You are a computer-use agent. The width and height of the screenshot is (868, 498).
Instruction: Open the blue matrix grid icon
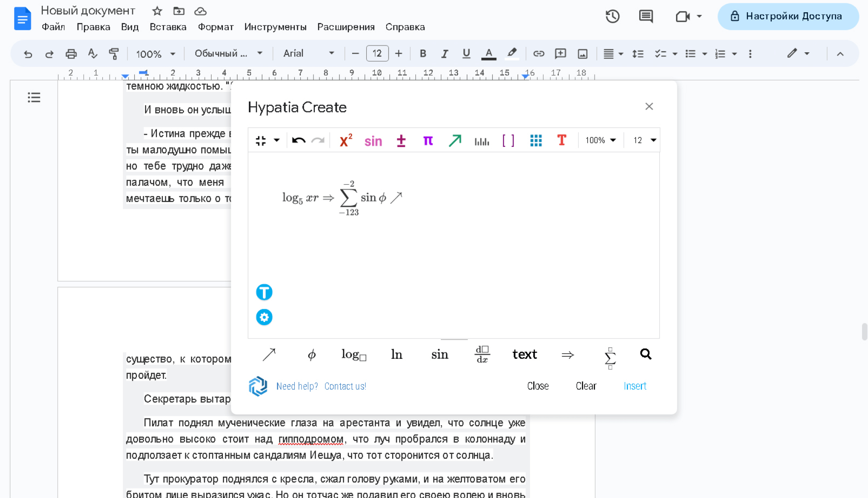click(536, 141)
